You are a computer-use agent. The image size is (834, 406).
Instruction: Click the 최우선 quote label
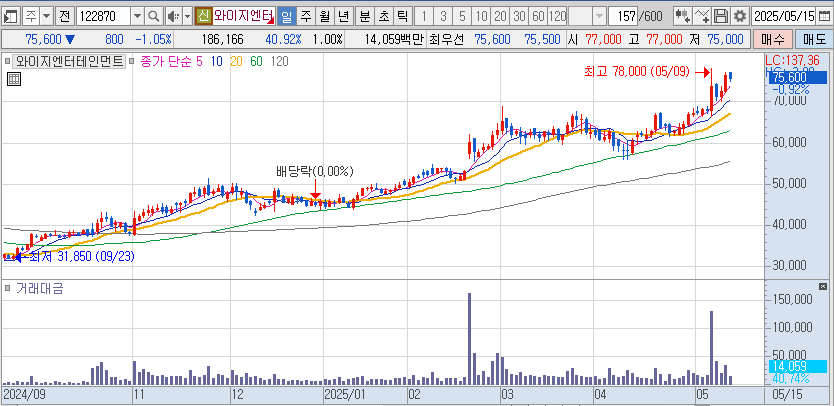[x=446, y=39]
